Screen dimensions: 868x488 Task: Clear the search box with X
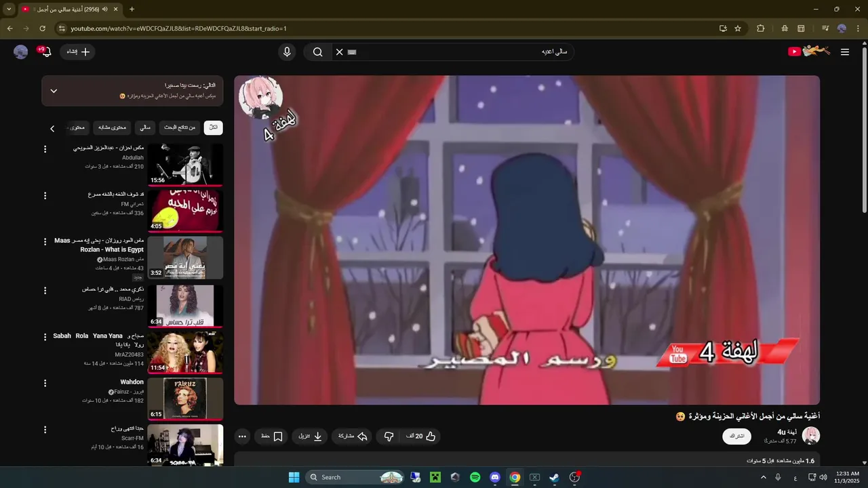point(340,52)
